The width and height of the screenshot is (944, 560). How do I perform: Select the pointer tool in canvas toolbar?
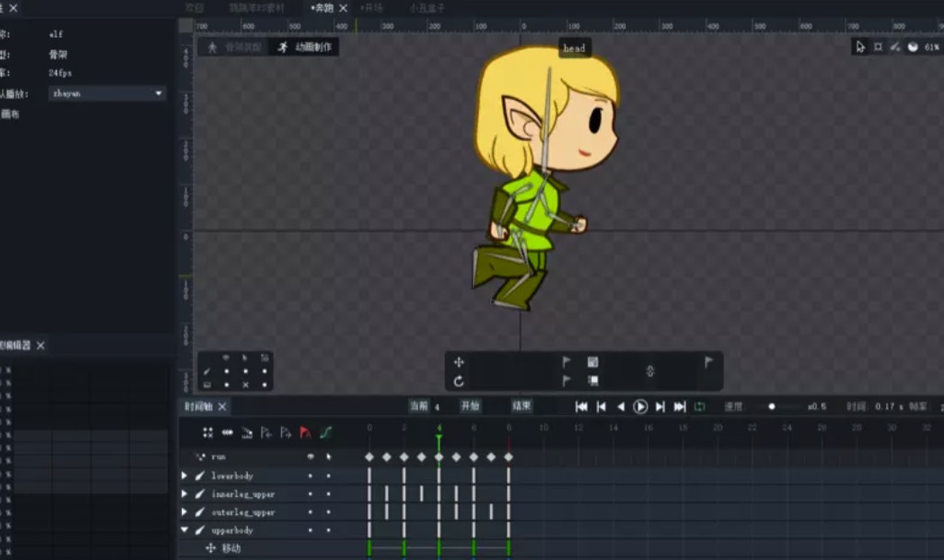point(860,47)
